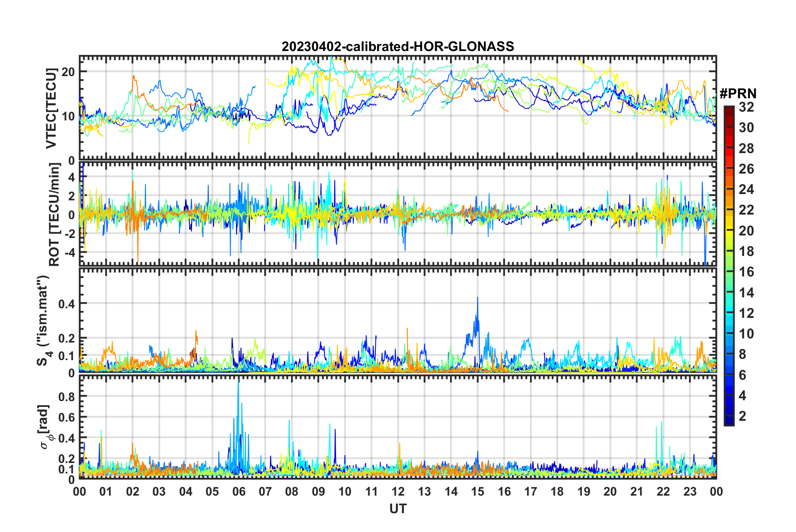
Task: Click the 01 tick on the UT axis
Action: (106, 491)
